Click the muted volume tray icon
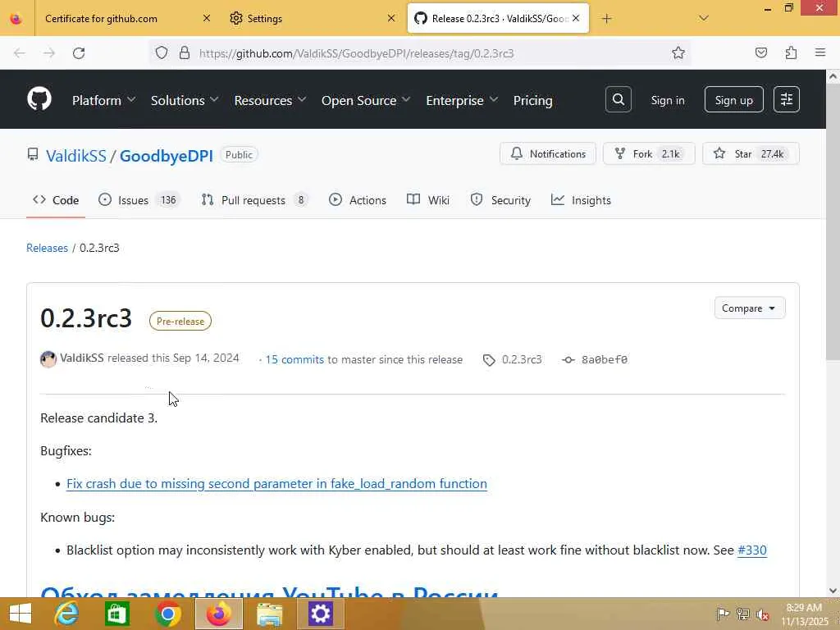This screenshot has height=630, width=840. (x=762, y=614)
